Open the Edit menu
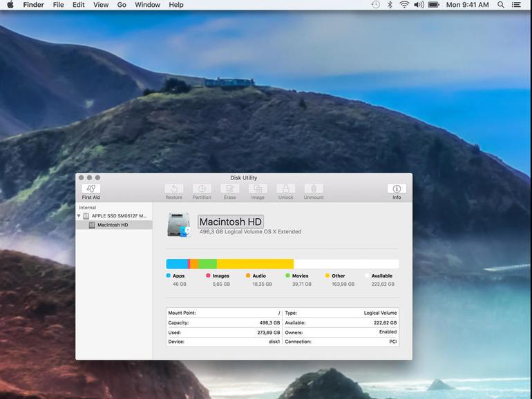The height and width of the screenshot is (399, 532). coord(78,5)
